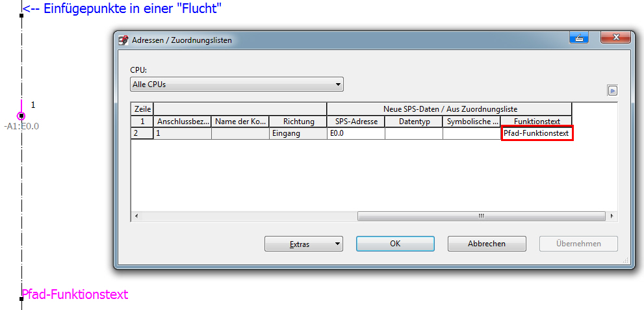Close the Adressen / Zuordnungslisten dialog

[615, 37]
